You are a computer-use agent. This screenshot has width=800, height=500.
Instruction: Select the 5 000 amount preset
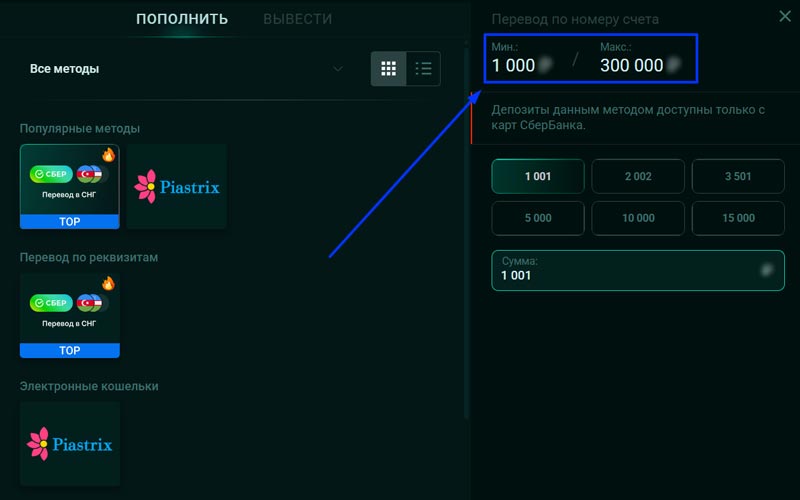pos(538,218)
